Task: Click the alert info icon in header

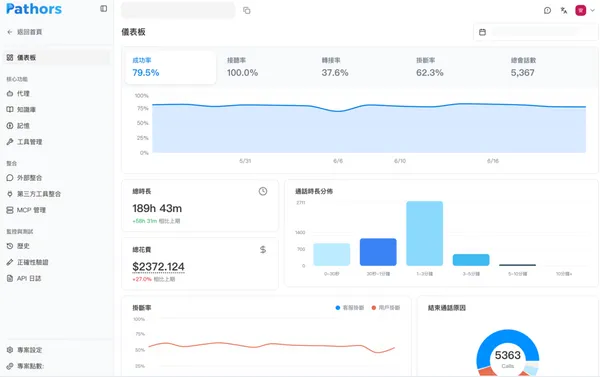Action: pos(548,10)
